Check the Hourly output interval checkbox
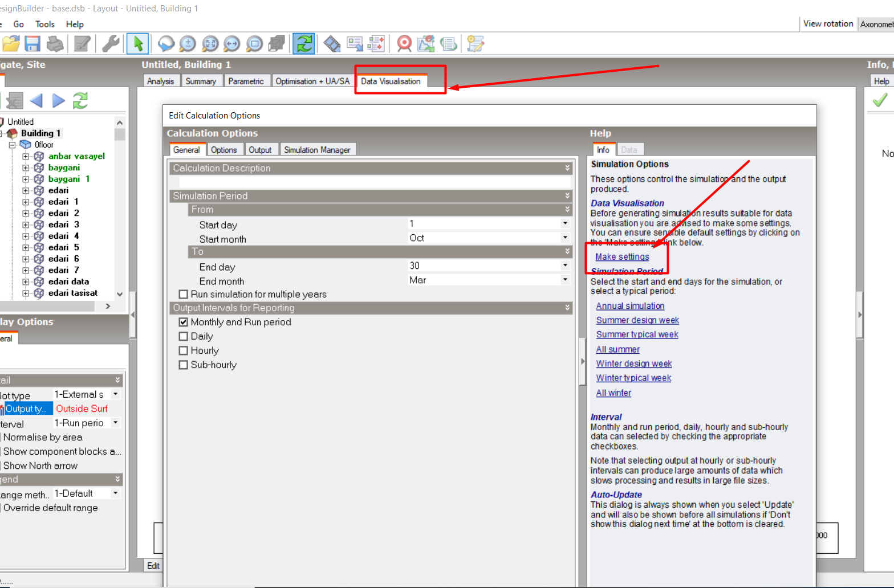This screenshot has height=588, width=894. point(184,351)
